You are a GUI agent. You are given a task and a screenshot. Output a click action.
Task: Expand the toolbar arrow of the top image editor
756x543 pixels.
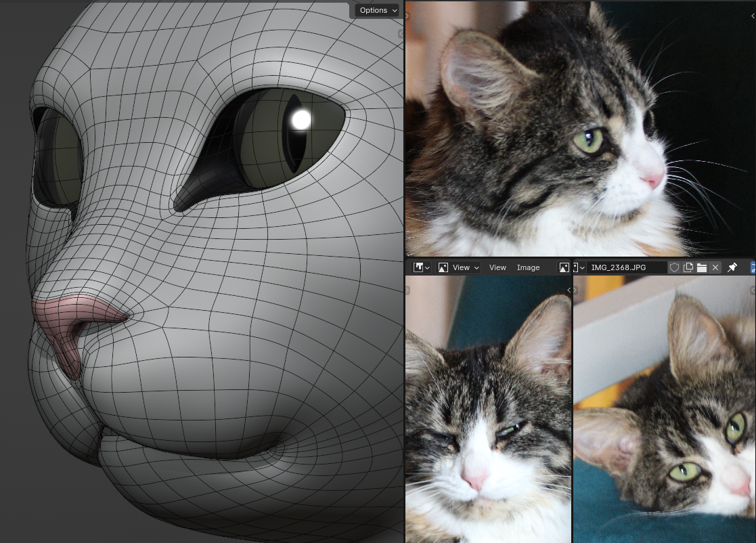[x=407, y=16]
